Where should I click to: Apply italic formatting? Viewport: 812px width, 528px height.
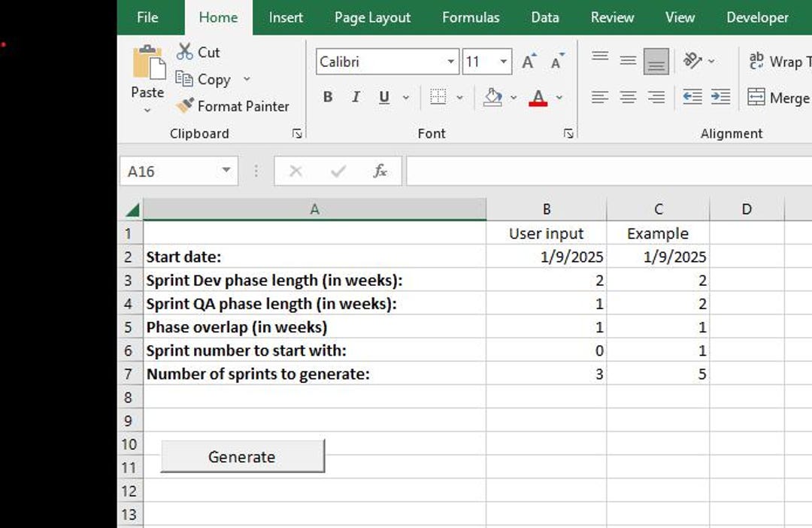click(356, 97)
